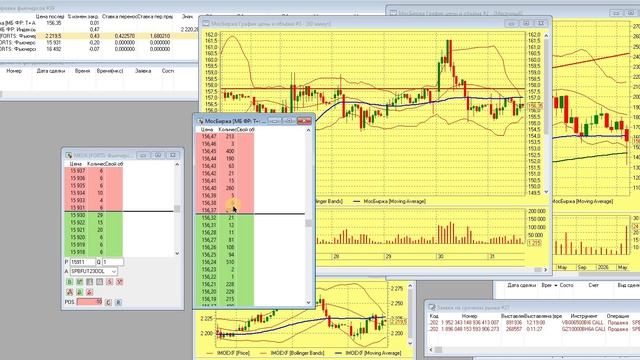Screen dimensions: 640x360
Task: Maximize the futures order book window
Action: [x=158, y=155]
